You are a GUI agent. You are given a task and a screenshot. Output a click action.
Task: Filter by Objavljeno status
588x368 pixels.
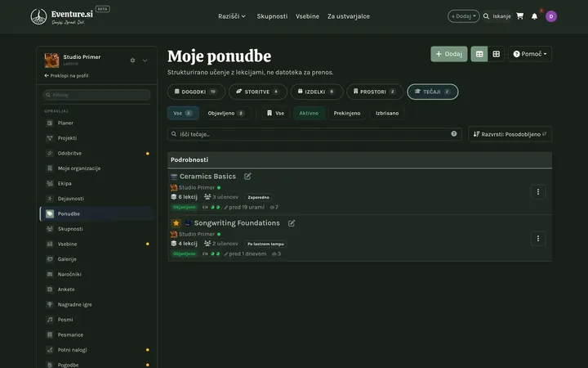226,113
